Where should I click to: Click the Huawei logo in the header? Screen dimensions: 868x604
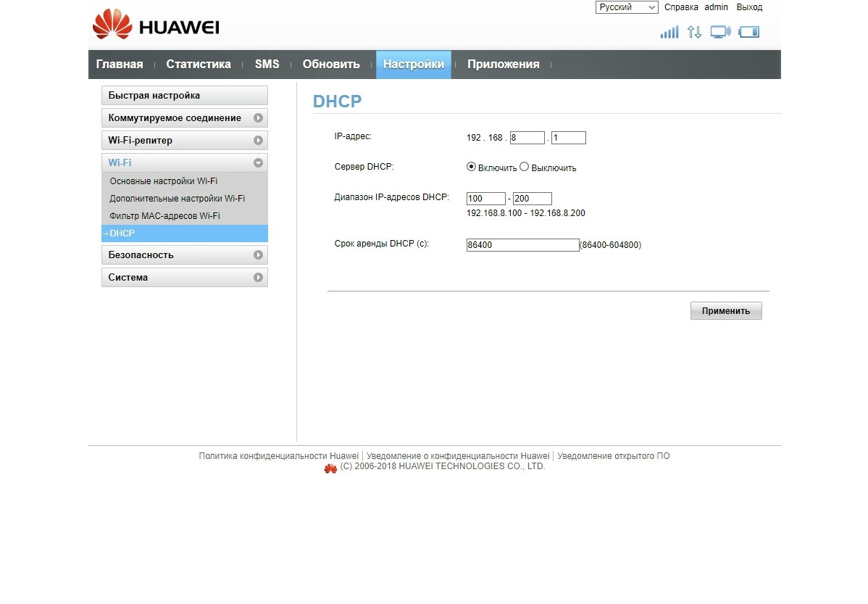coord(156,25)
